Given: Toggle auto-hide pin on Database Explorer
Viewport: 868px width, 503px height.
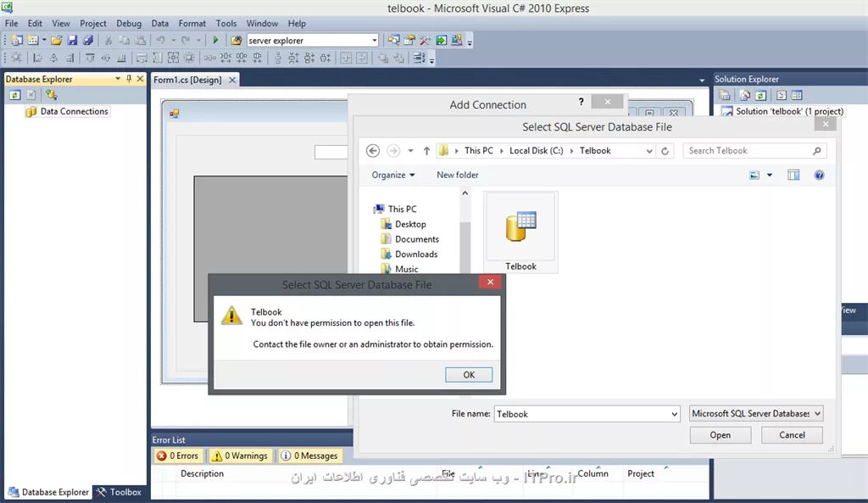Looking at the screenshot, I should pos(129,79).
